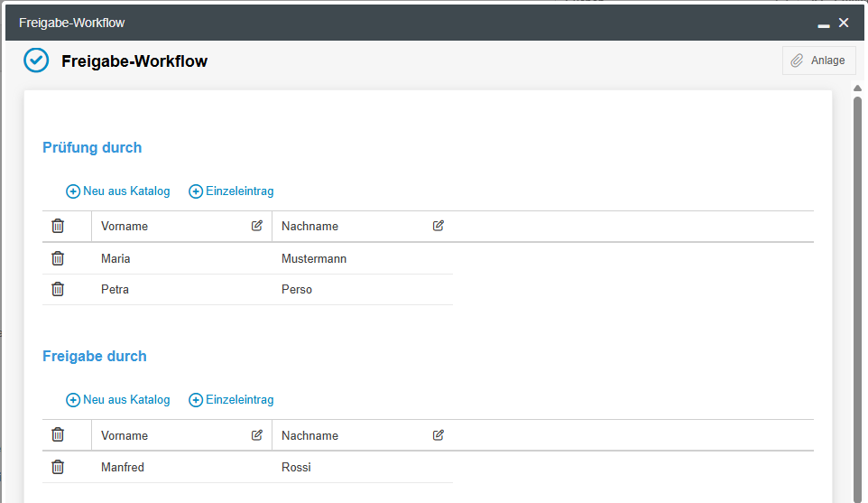Delete the Maria Mustermann row

58,258
